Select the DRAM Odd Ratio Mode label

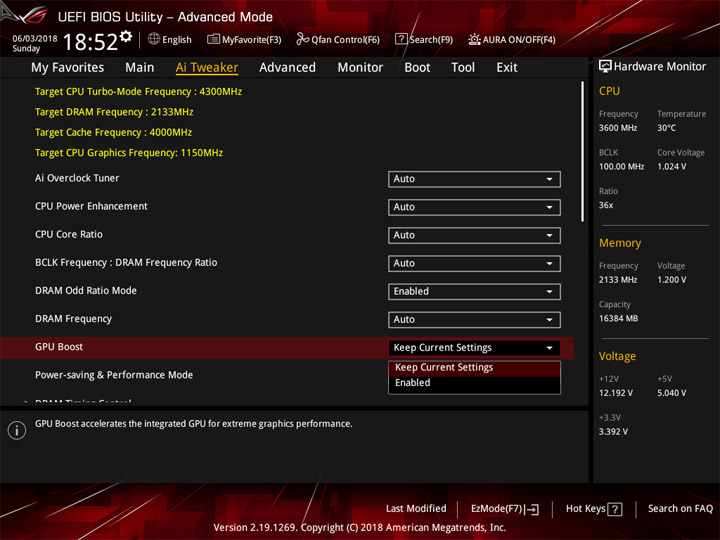86,291
